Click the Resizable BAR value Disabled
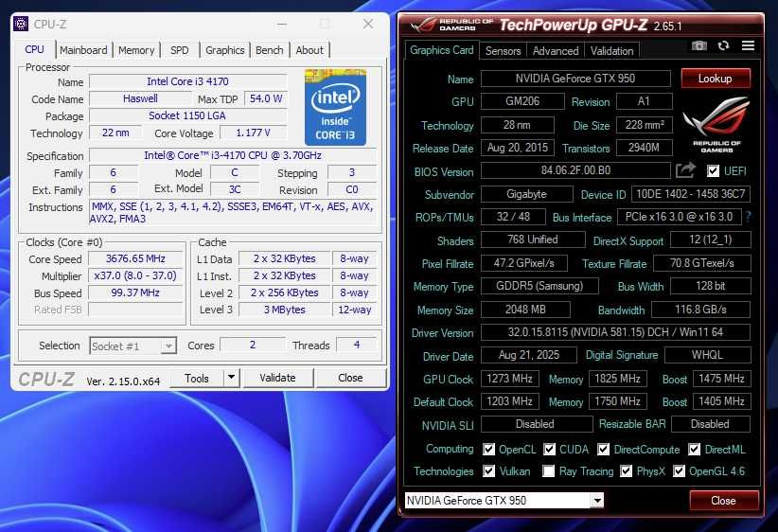 (x=710, y=424)
